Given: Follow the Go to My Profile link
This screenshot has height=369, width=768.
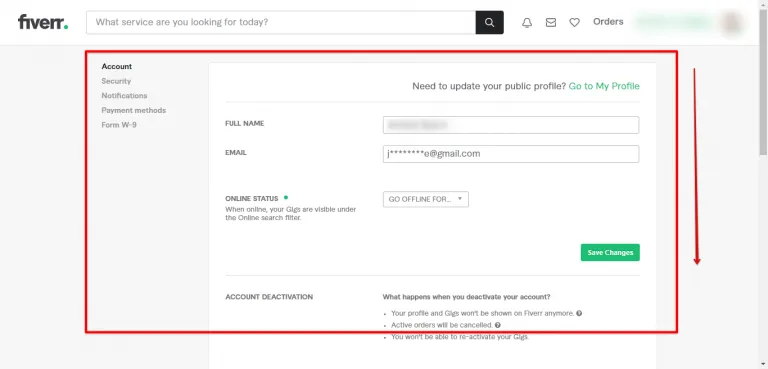Looking at the screenshot, I should (x=604, y=86).
